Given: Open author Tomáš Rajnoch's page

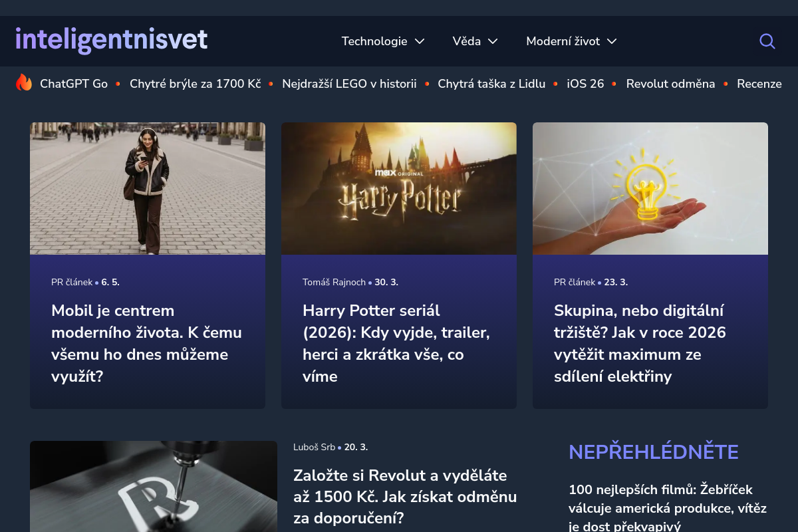Looking at the screenshot, I should pyautogui.click(x=334, y=282).
